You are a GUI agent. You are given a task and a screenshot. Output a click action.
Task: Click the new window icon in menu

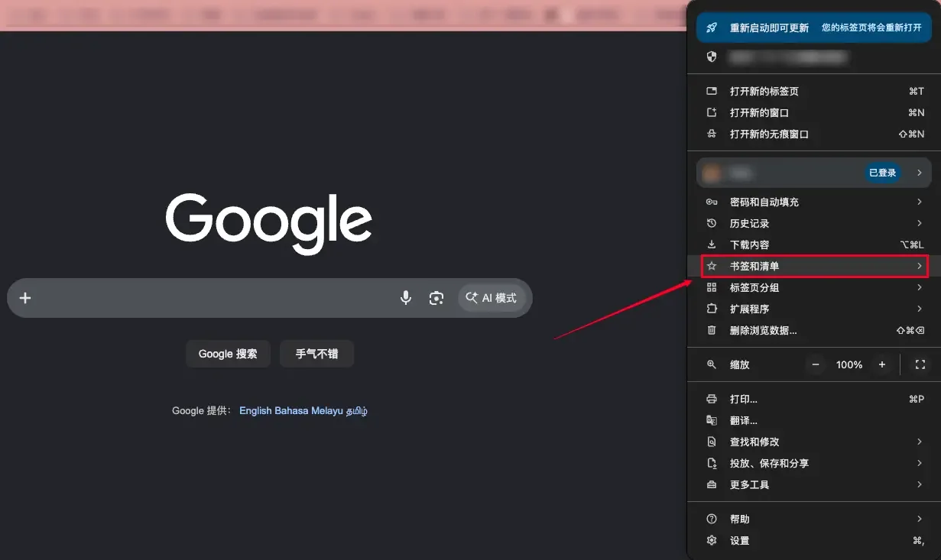pos(712,112)
